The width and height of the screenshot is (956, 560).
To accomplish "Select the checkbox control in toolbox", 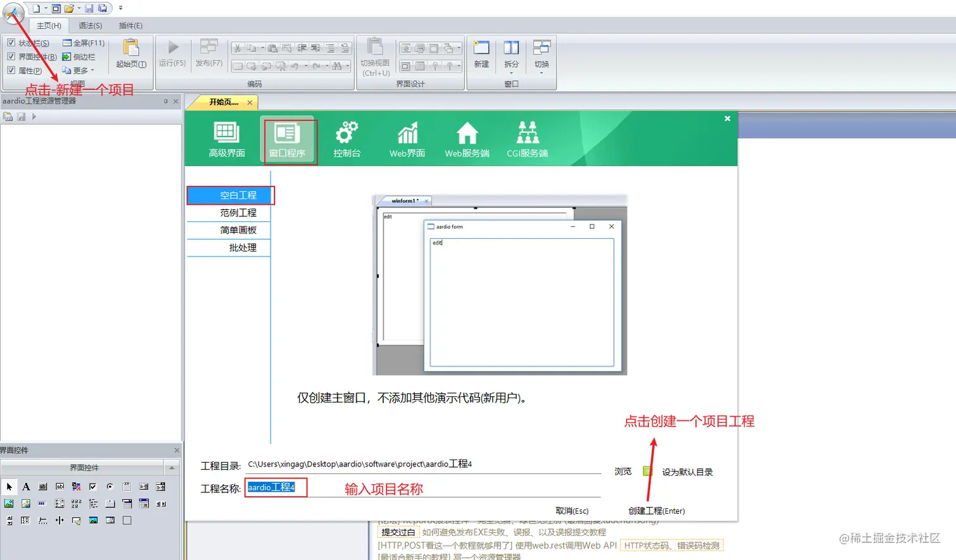I will [x=93, y=487].
